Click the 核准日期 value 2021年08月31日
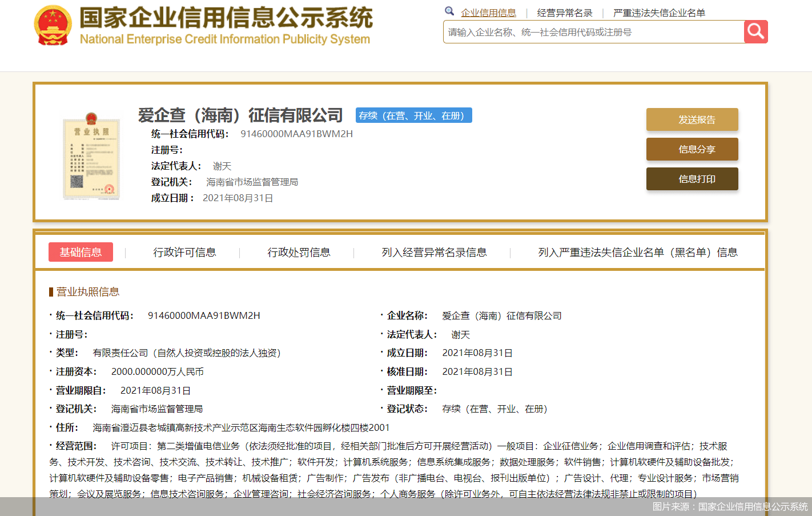 [x=477, y=372]
